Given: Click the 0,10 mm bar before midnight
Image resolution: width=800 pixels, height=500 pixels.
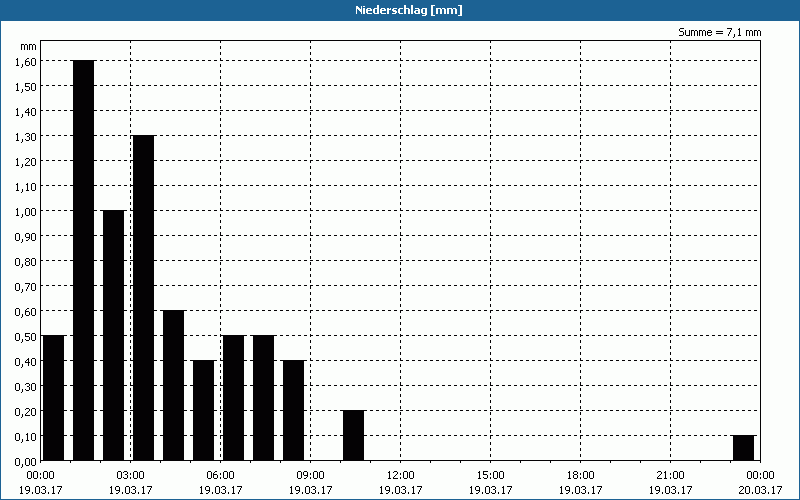Looking at the screenshot, I should (x=743, y=448).
